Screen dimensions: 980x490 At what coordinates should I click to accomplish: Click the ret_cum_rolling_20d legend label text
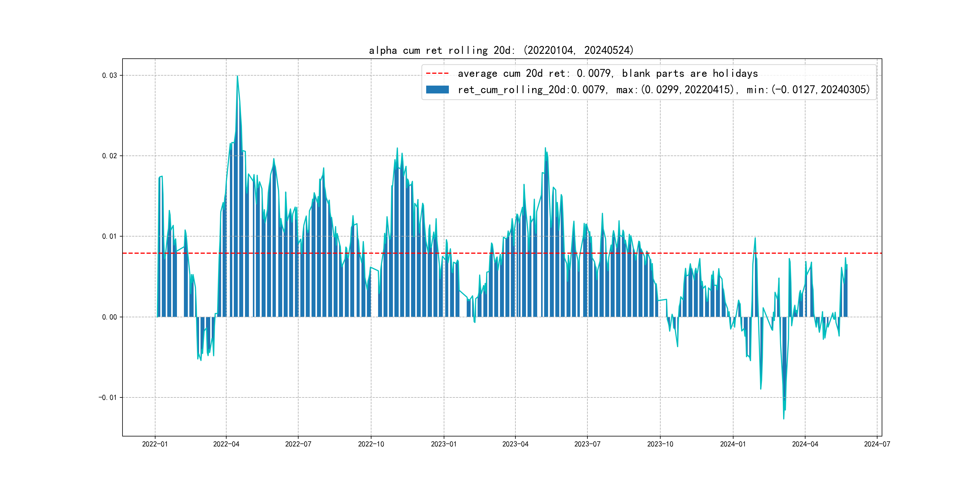click(664, 90)
